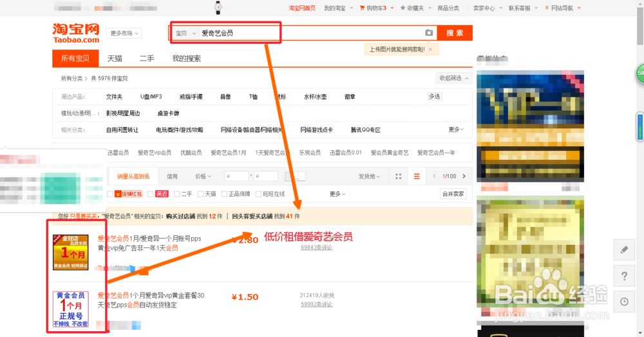
Task: Select 水杯/水壶 in 周边产品
Action: [315, 97]
